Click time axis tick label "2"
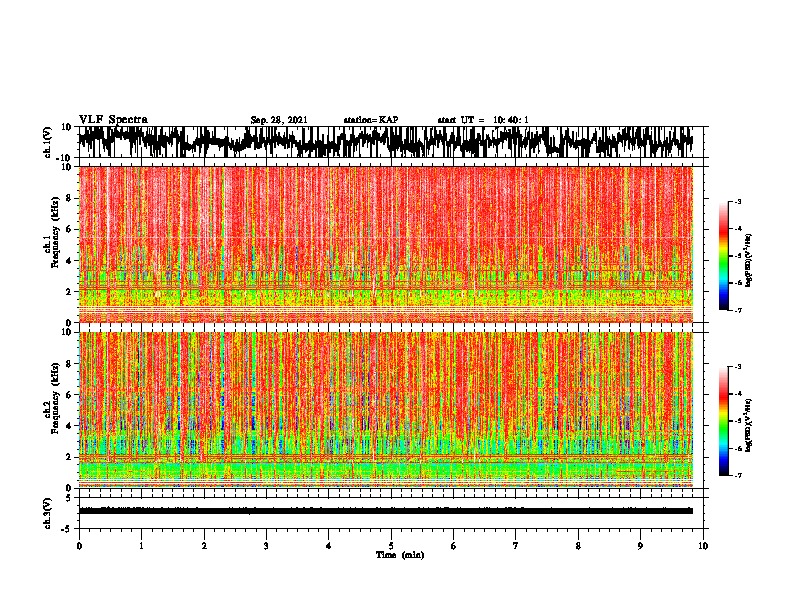This screenshot has width=792, height=612. tap(204, 546)
